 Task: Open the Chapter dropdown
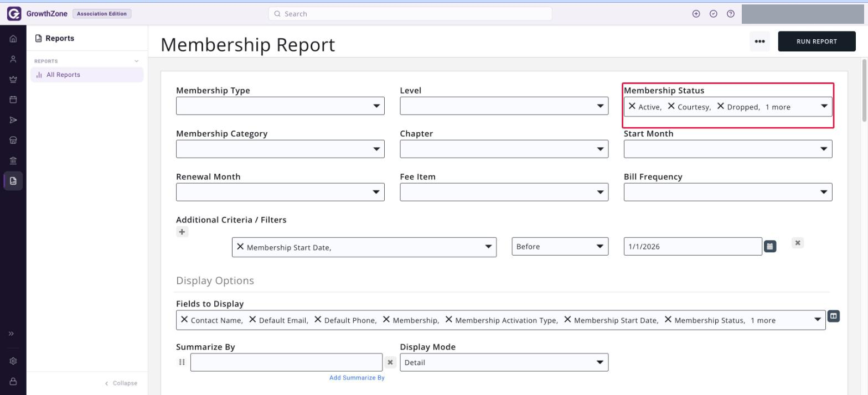pyautogui.click(x=504, y=149)
